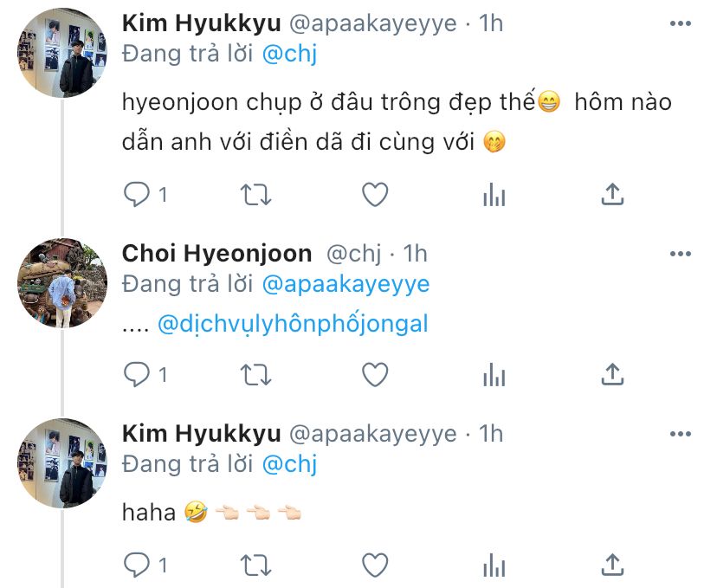717x588 pixels.
Task: Share Choi Hyeonjoon's tweet
Action: point(612,375)
